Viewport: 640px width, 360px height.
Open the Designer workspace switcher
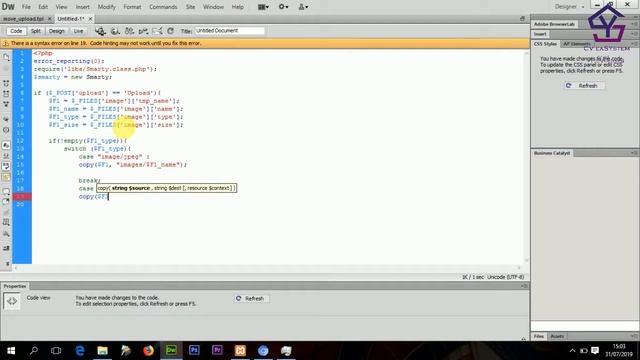coord(569,7)
